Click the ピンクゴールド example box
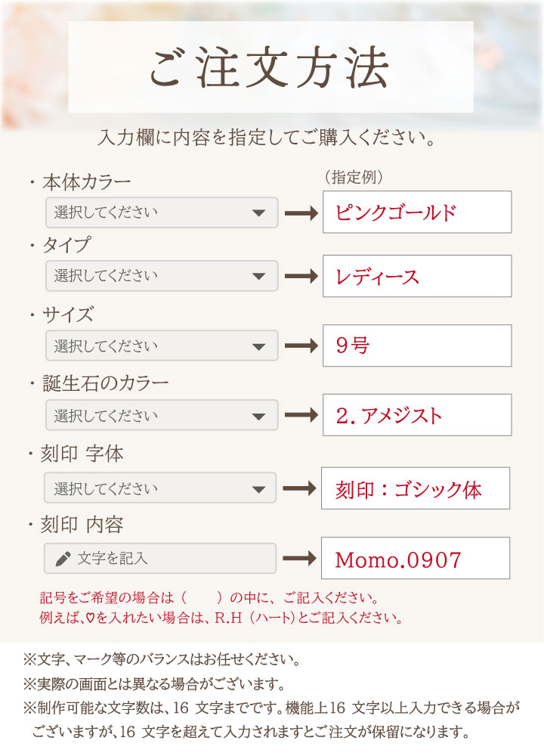Screen dimensions: 544x756 point(416,212)
